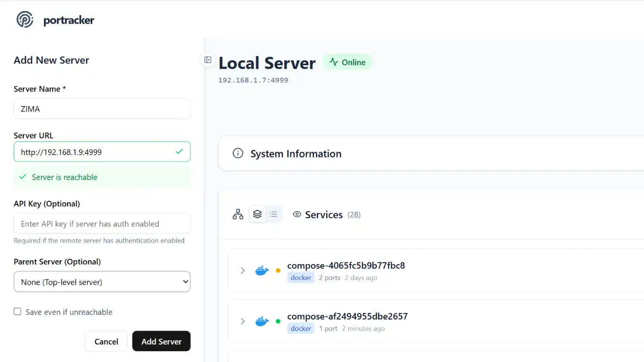This screenshot has width=644, height=362.
Task: Switch to list view icon
Action: [x=273, y=214]
